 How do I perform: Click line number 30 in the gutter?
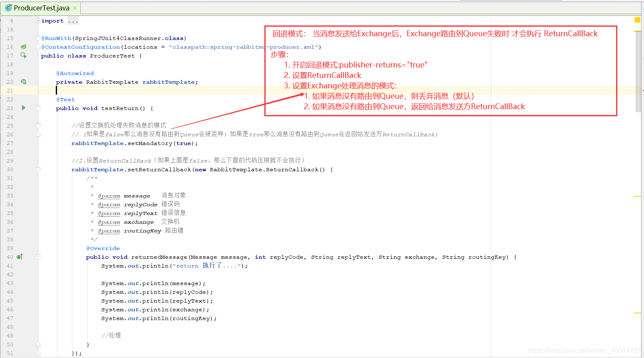(x=10, y=169)
